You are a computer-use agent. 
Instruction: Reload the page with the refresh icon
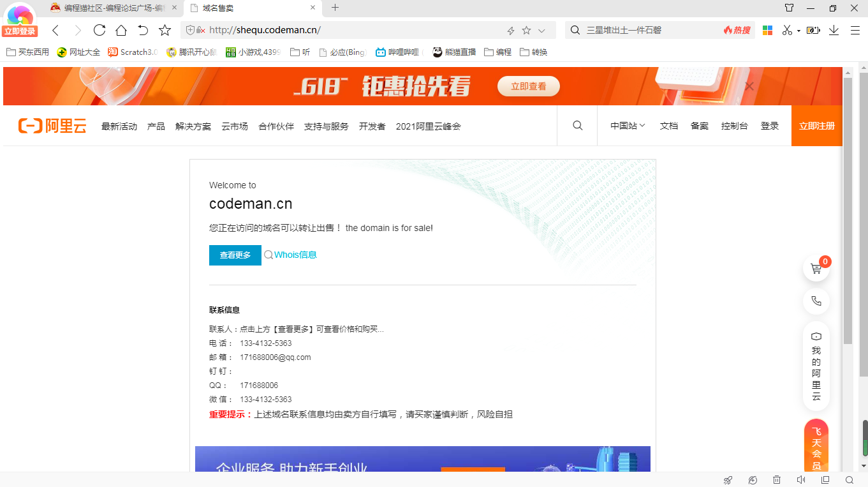coord(99,30)
